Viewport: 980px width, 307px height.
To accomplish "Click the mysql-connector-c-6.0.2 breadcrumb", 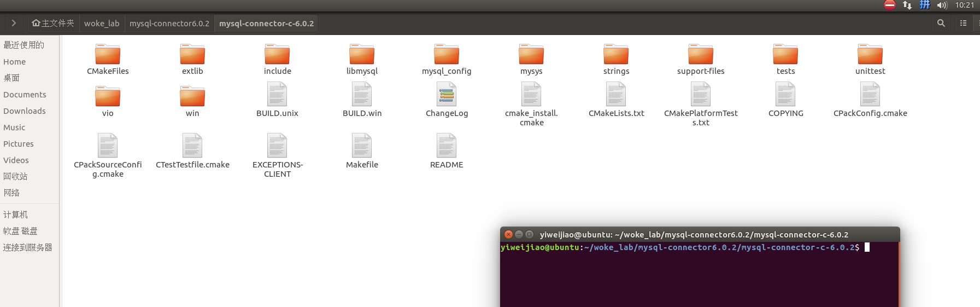I will (x=266, y=24).
